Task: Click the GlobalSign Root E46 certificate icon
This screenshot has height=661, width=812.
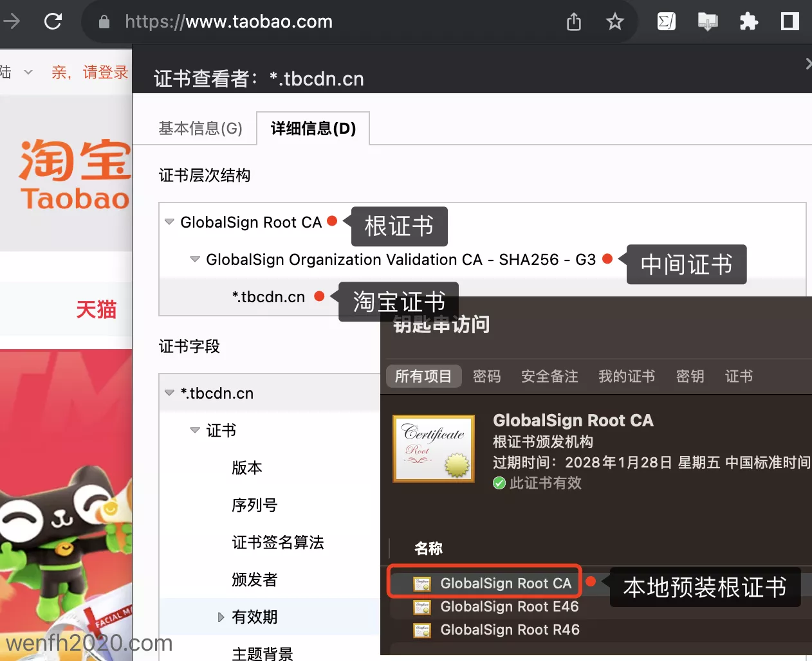Action: click(422, 607)
